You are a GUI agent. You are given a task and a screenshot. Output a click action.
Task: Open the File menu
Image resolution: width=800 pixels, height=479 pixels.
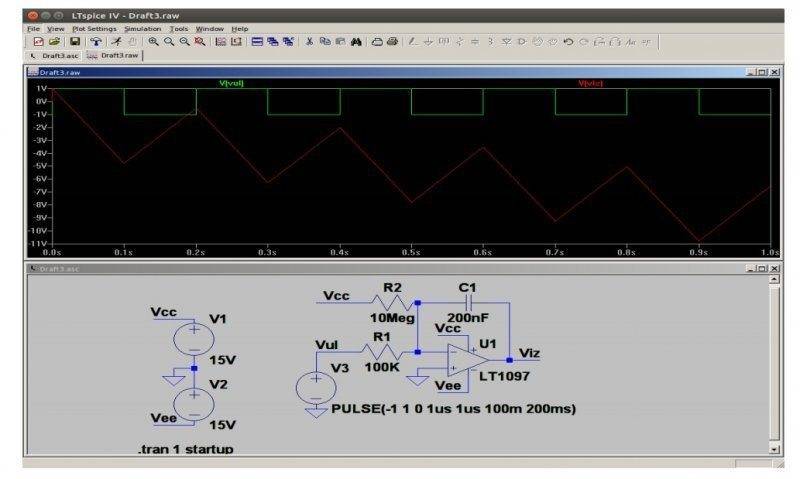(32, 29)
